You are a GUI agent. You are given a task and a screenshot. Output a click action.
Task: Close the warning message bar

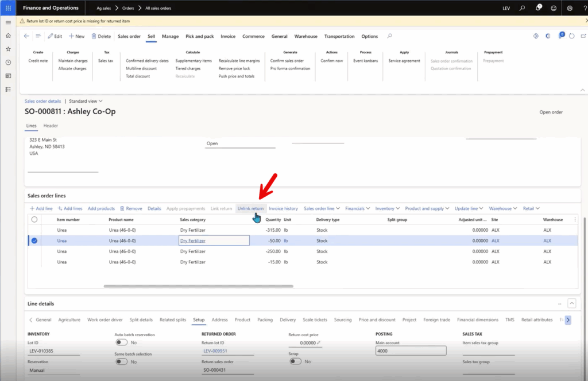[586, 21]
